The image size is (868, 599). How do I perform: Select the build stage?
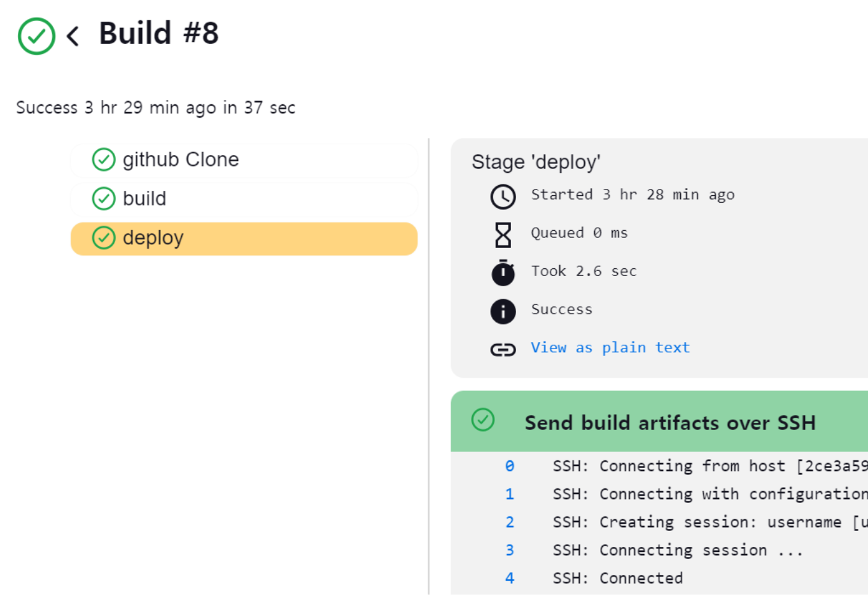[x=244, y=199]
